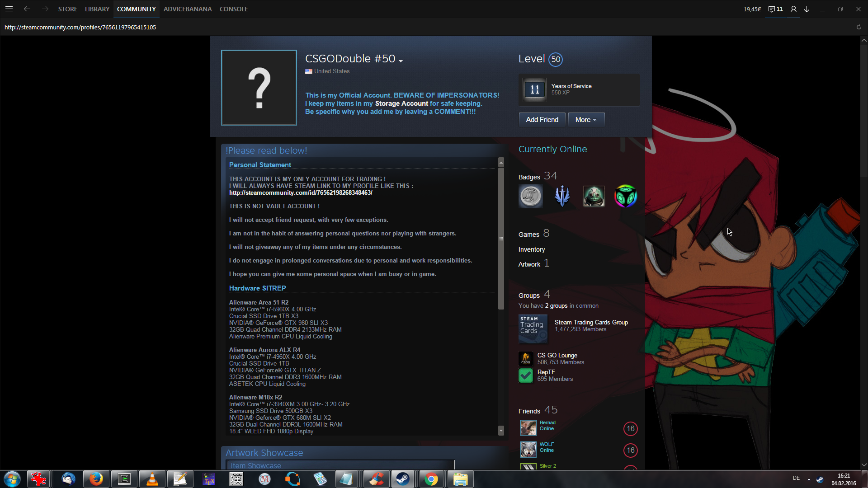Viewport: 868px width, 488px height.
Task: Open the steamcommunity profile link in statement
Action: [300, 193]
